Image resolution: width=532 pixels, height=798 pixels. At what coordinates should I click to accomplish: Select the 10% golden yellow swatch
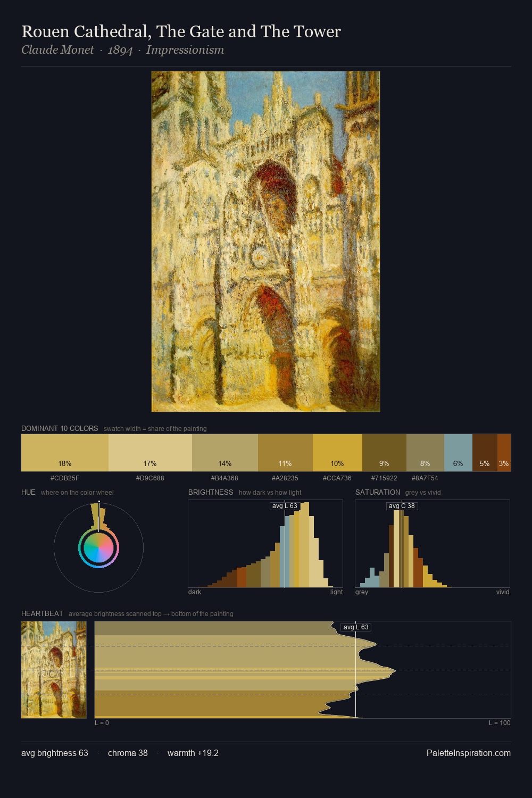[x=337, y=453]
